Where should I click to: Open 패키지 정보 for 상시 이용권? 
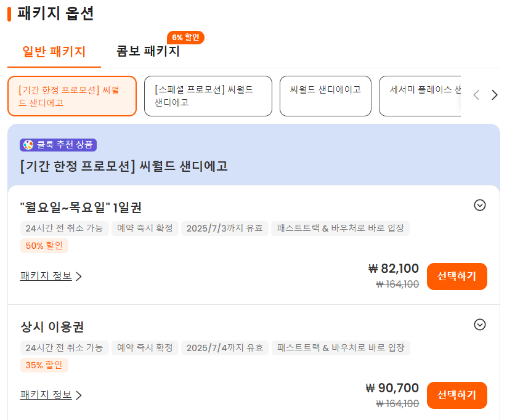(51, 395)
